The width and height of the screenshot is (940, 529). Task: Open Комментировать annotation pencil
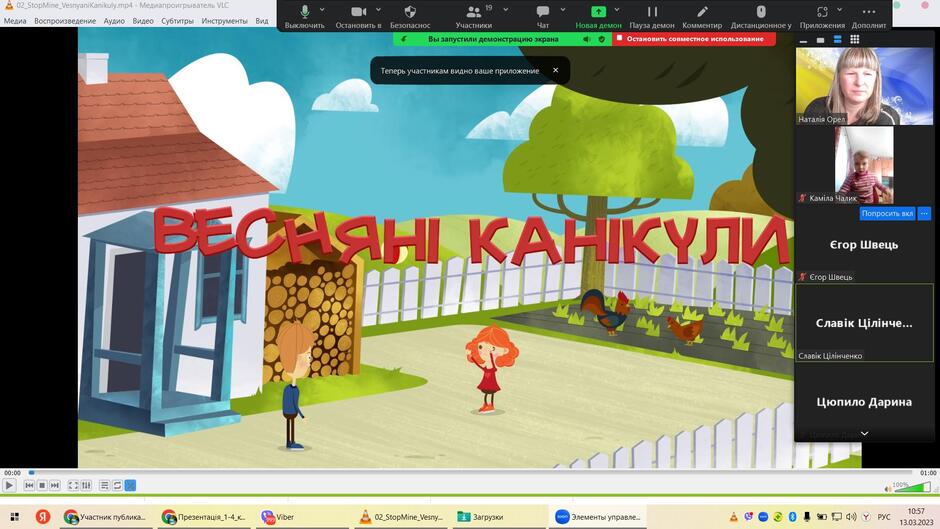[702, 16]
